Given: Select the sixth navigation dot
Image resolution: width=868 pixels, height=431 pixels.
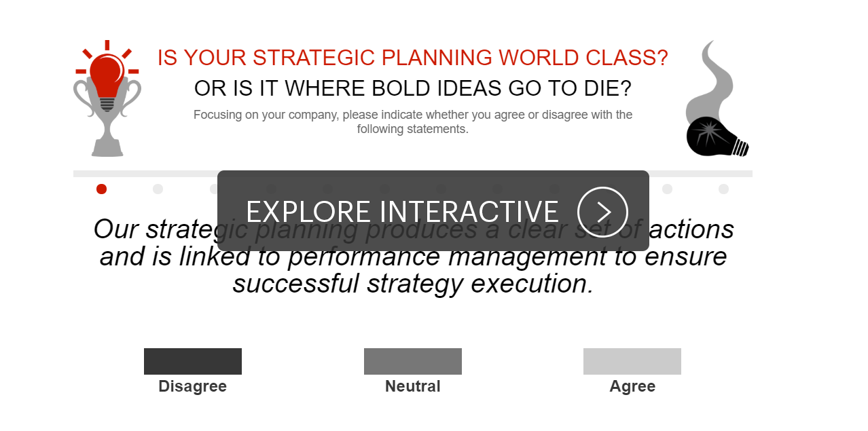Looking at the screenshot, I should click(384, 189).
